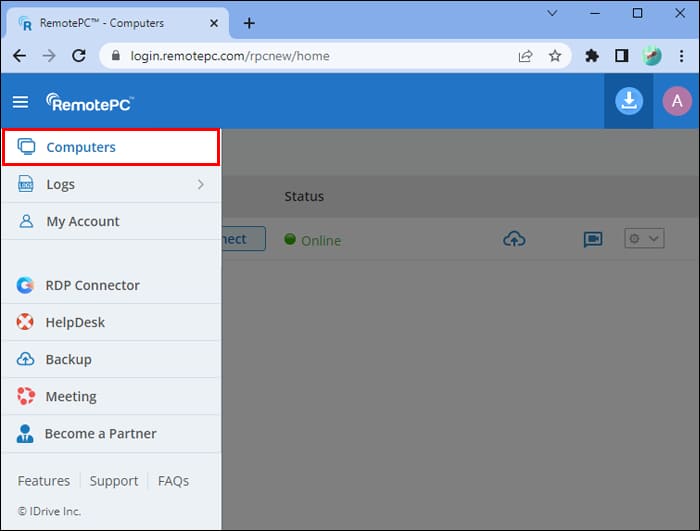This screenshot has width=700, height=531.
Task: Click the share page icon in address bar
Action: click(x=525, y=56)
